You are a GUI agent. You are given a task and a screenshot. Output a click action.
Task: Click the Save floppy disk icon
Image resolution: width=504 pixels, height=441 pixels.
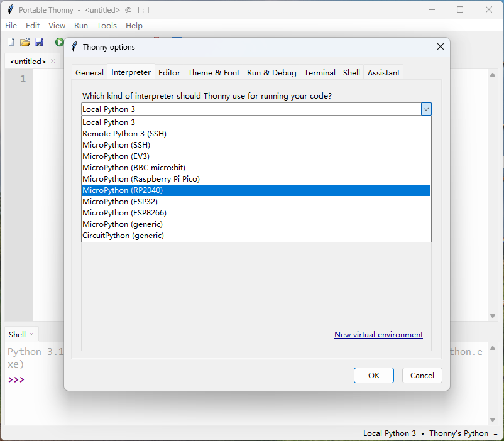pyautogui.click(x=39, y=42)
